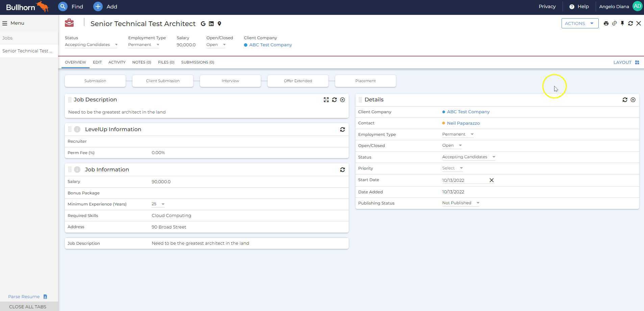644x311 pixels.
Task: Open the NOTES (0) tab
Action: 142,62
